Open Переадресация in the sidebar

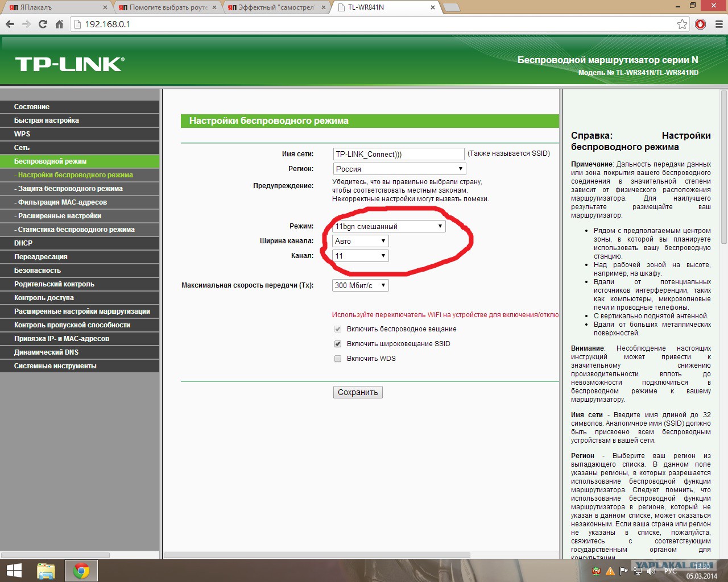click(80, 257)
